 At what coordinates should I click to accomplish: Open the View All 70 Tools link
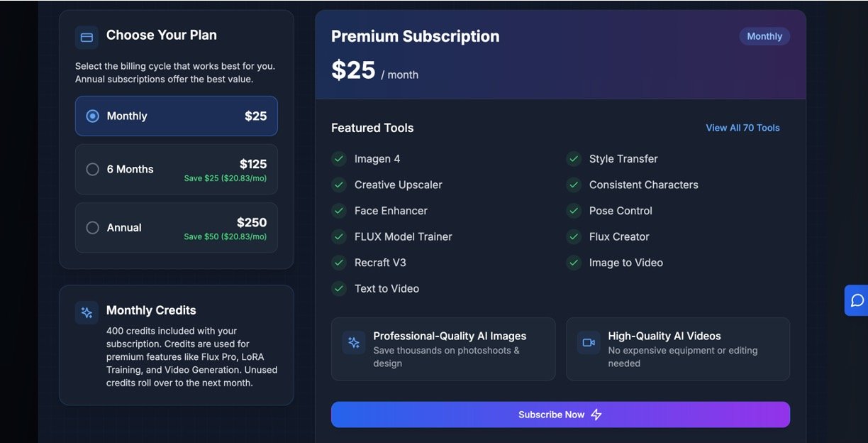742,128
